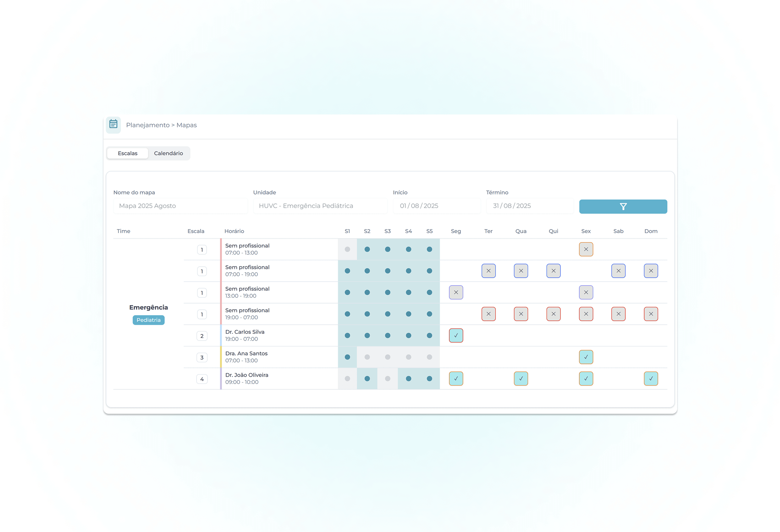Open the Início date field
Viewport: 780px width, 532px height.
click(436, 206)
